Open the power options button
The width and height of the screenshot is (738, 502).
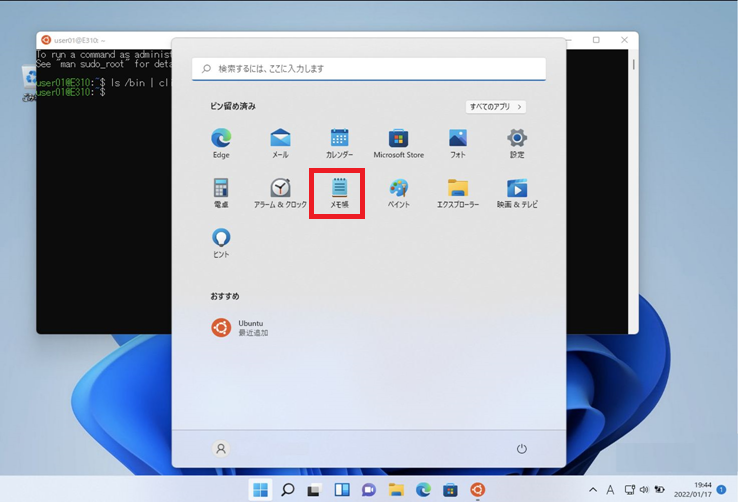pyautogui.click(x=521, y=449)
